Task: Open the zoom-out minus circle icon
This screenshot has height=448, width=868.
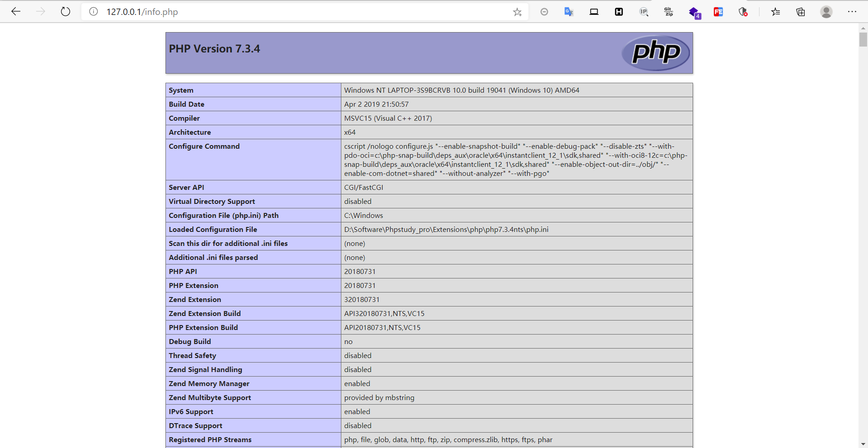Action: pos(544,12)
